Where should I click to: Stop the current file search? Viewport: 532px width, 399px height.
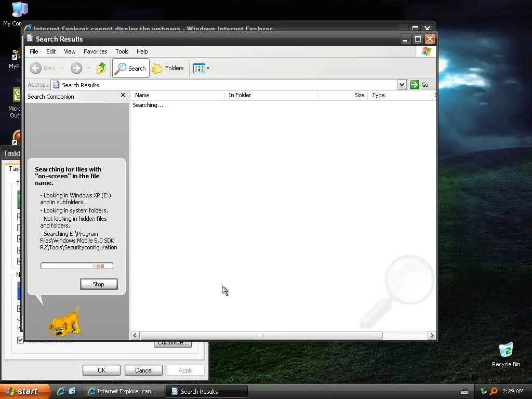coord(99,284)
